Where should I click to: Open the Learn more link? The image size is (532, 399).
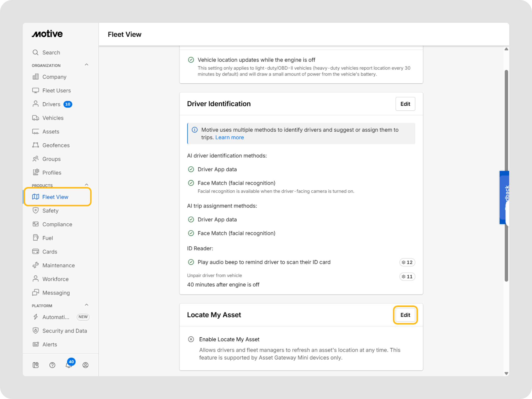coord(230,137)
